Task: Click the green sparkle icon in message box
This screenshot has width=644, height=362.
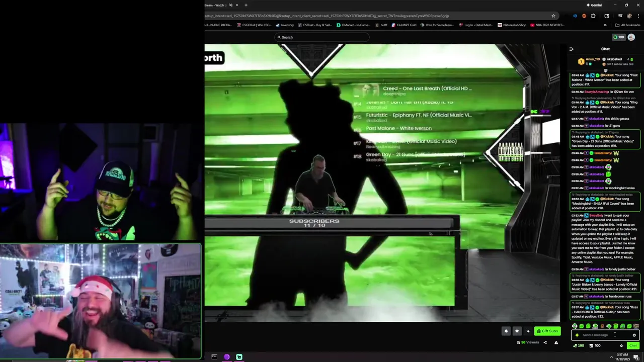Action: tap(577, 335)
